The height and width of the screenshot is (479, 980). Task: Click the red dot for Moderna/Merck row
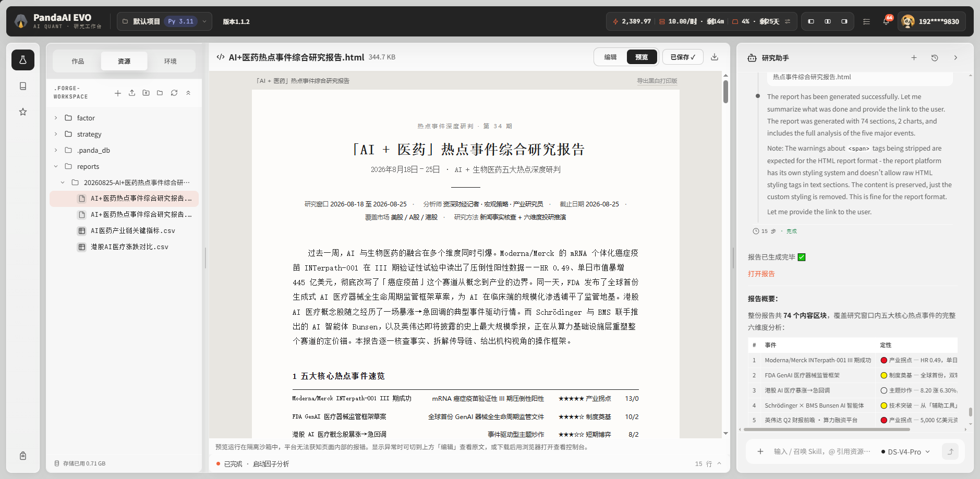pyautogui.click(x=884, y=360)
